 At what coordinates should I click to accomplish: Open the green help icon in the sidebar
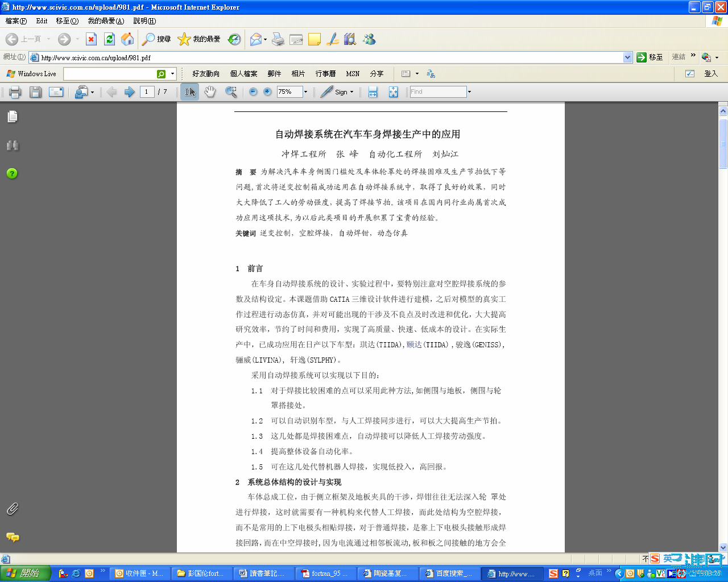tap(12, 173)
